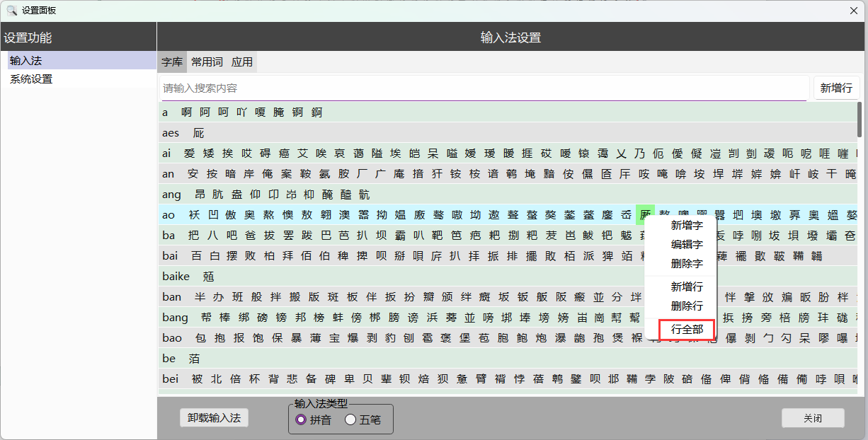Click the character 傲 in the ao row
Image resolution: width=868 pixels, height=440 pixels.
[x=231, y=215]
